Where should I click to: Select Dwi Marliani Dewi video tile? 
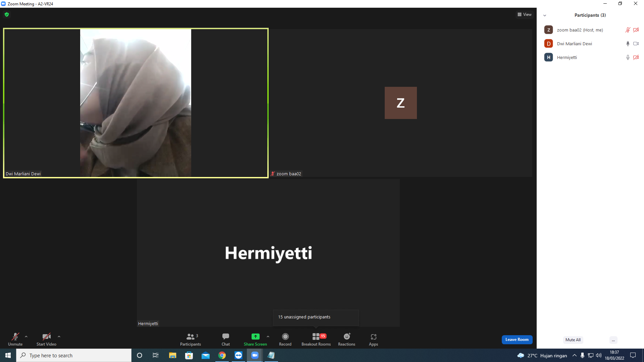point(136,103)
